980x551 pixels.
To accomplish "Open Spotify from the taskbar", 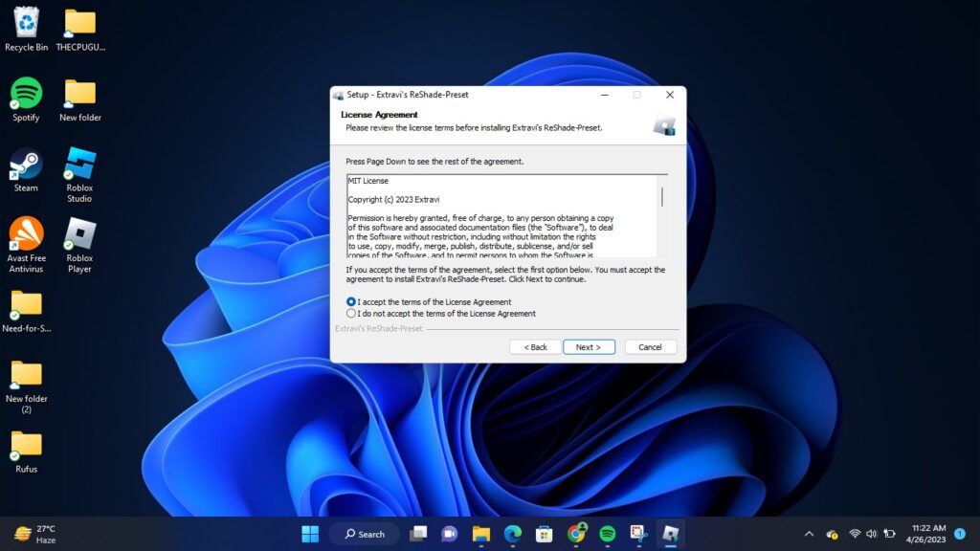I will coord(607,534).
